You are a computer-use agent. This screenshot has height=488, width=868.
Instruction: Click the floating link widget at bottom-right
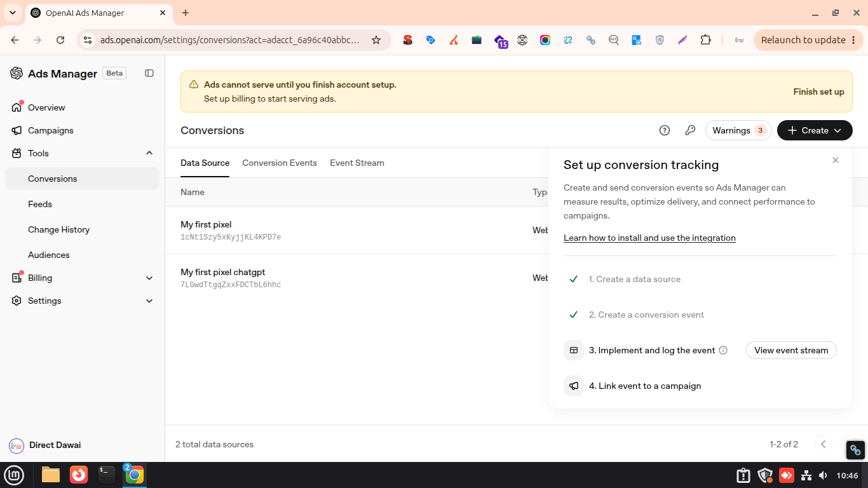pos(855,450)
